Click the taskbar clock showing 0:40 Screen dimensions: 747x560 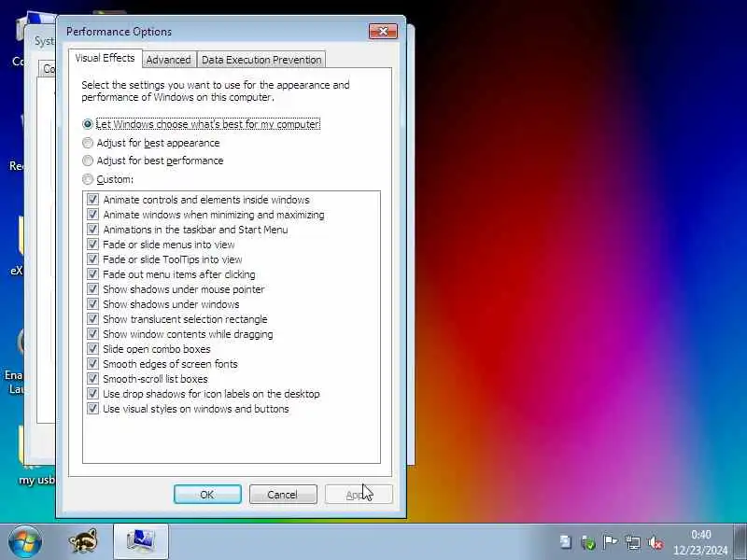[x=701, y=542]
